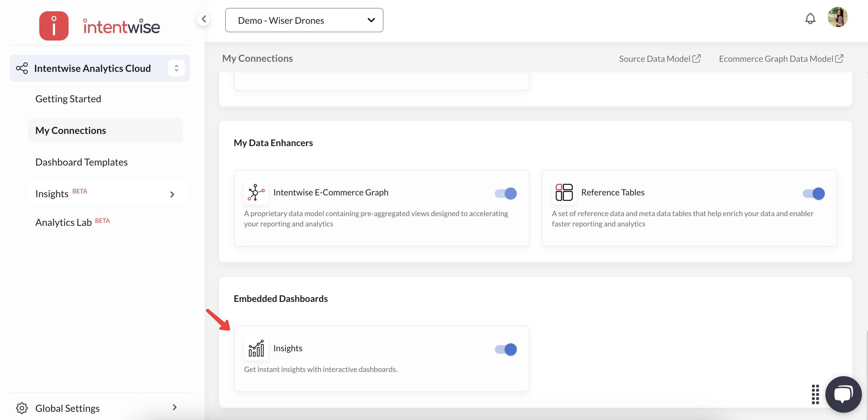Expand the Insights sidebar chevron
868x420 pixels.
[x=172, y=194]
